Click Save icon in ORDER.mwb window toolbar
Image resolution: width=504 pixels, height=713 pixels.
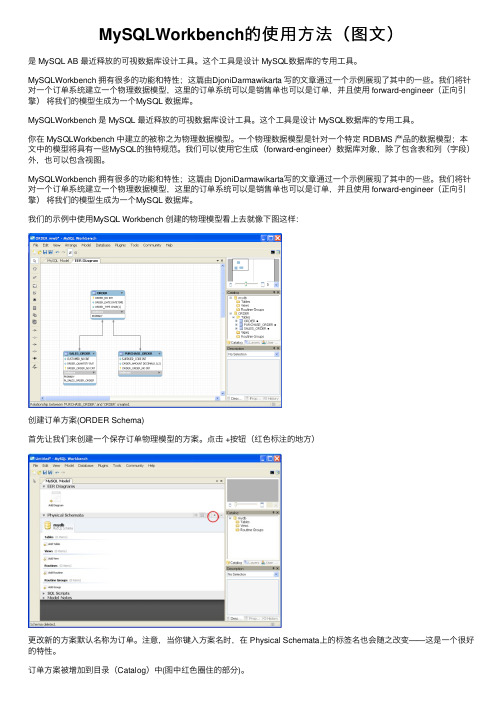point(45,252)
